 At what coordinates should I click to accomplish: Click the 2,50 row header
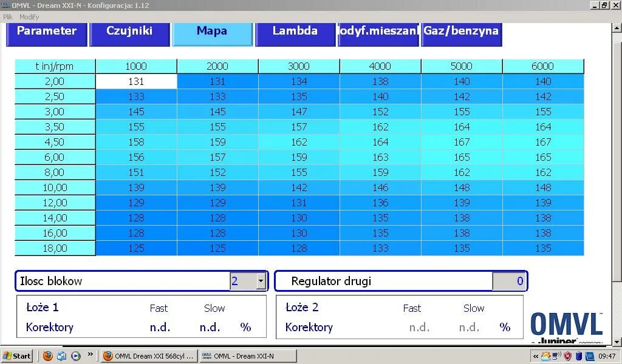click(55, 96)
